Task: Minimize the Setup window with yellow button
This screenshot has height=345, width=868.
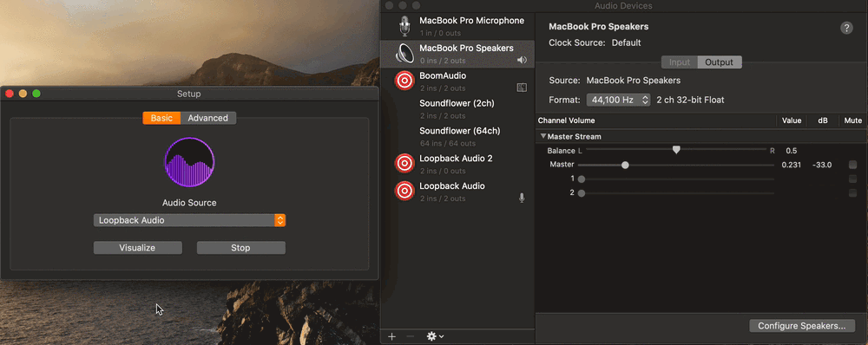Action: [23, 94]
